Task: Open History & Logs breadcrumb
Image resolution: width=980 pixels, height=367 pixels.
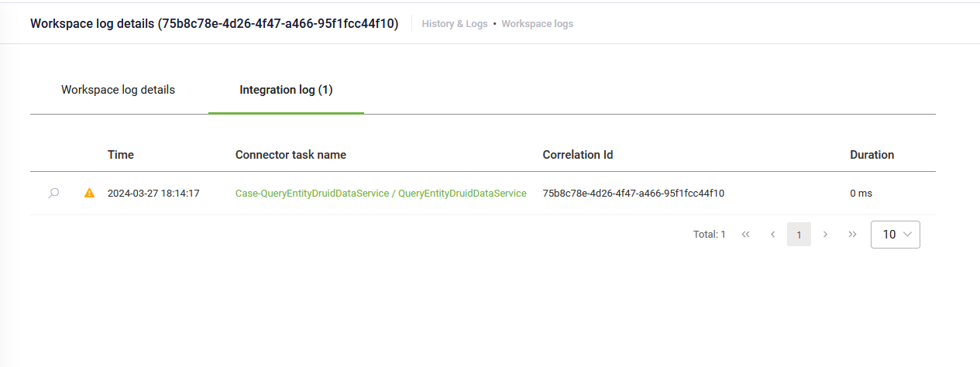Action: [455, 24]
